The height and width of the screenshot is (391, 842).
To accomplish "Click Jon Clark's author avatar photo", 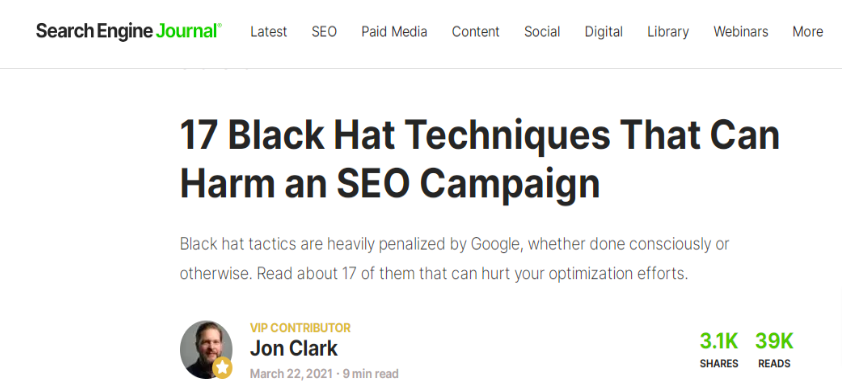I will click(x=206, y=349).
